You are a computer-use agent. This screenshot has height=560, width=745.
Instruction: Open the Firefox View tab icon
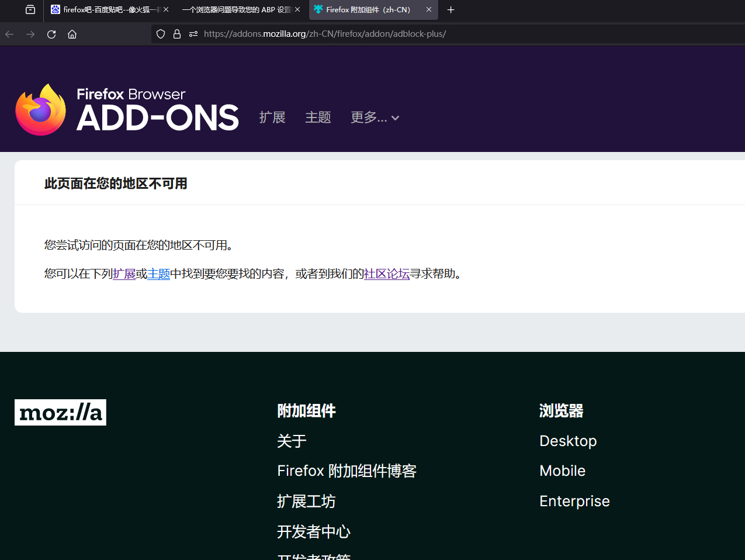(30, 10)
